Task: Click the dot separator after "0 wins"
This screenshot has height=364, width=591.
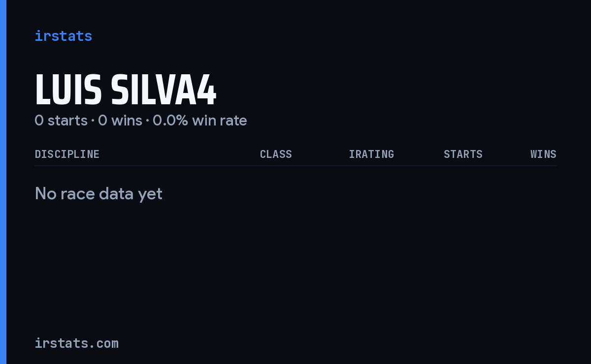Action: click(x=147, y=121)
